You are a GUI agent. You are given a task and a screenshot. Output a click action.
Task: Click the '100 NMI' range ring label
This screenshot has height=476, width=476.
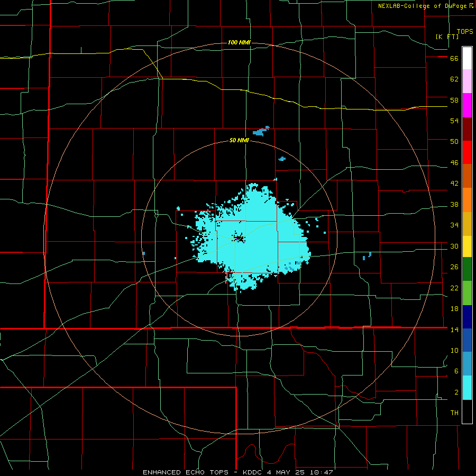tap(239, 42)
